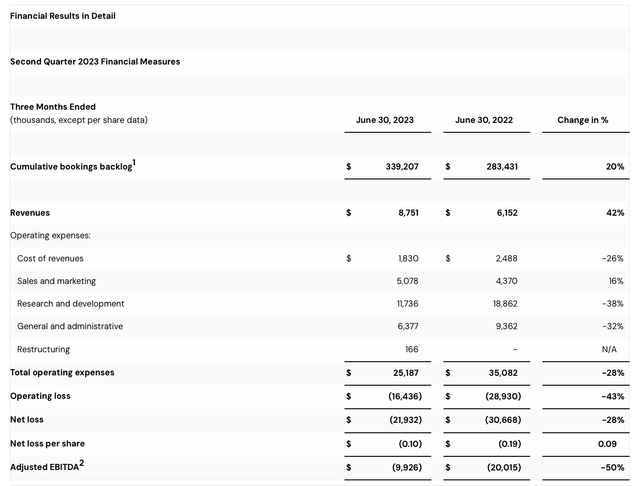Select the 'Operating loss' row label
Viewport: 640px width, 486px height.
[40, 396]
